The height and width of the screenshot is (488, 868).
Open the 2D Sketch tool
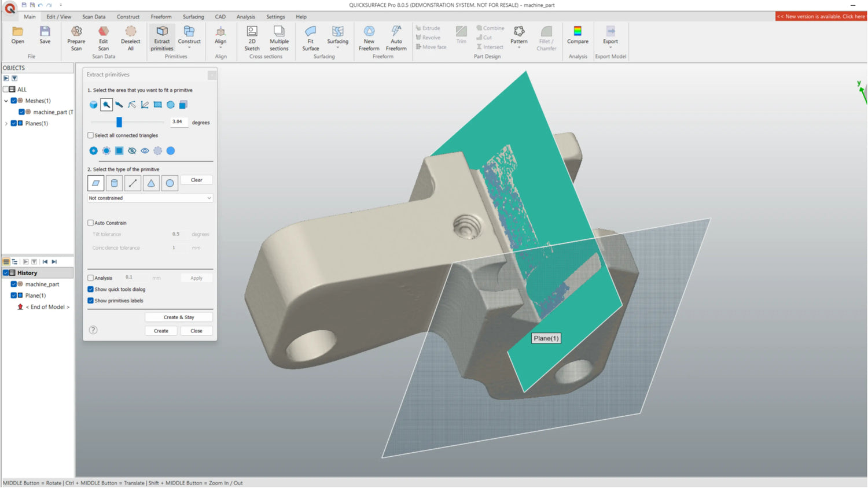(x=252, y=37)
